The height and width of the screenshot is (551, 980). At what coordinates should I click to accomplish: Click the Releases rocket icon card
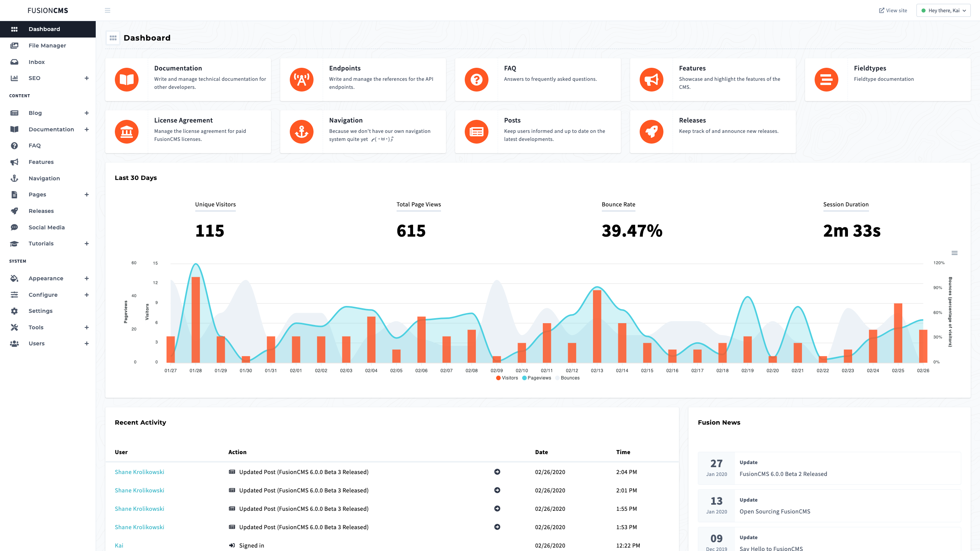coord(652,132)
